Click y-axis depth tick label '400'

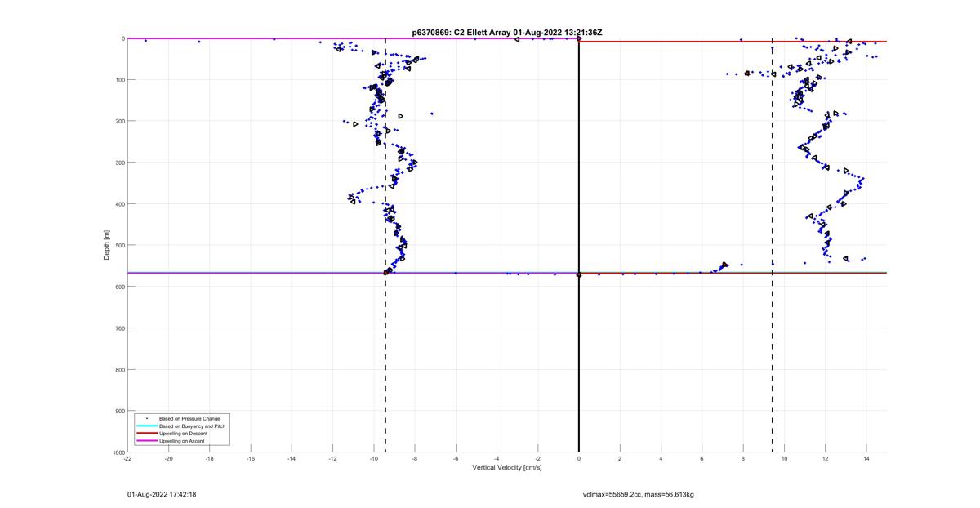point(119,204)
